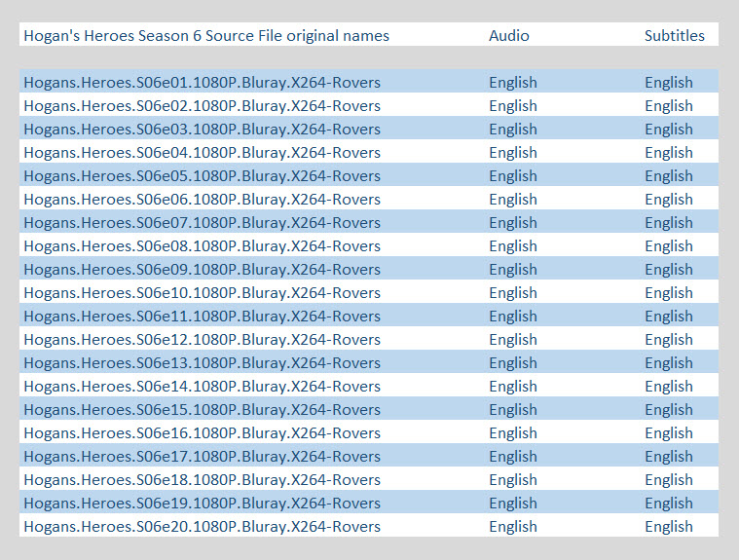The width and height of the screenshot is (739, 560).
Task: Click the Audio cell in the S06e13 row
Action: [x=513, y=363]
